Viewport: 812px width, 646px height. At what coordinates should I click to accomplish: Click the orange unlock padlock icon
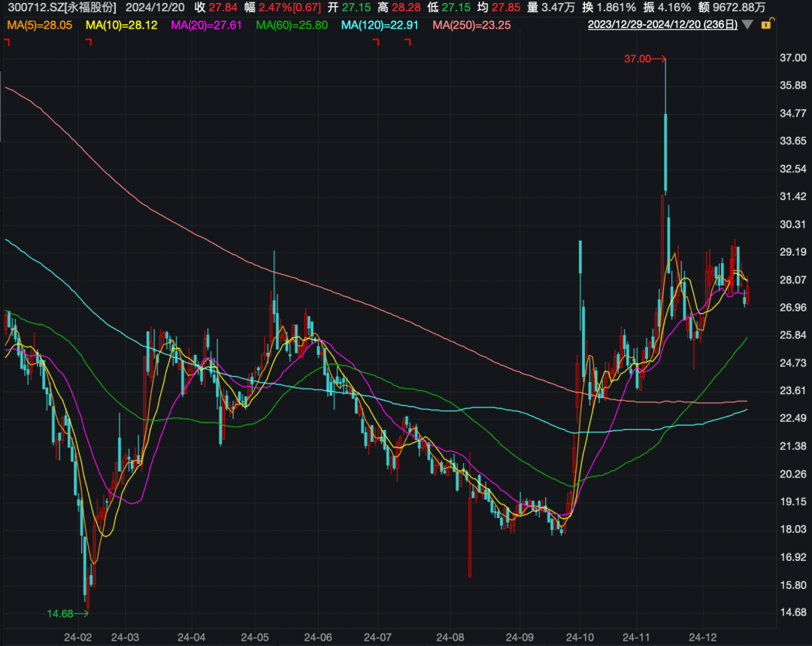(767, 25)
